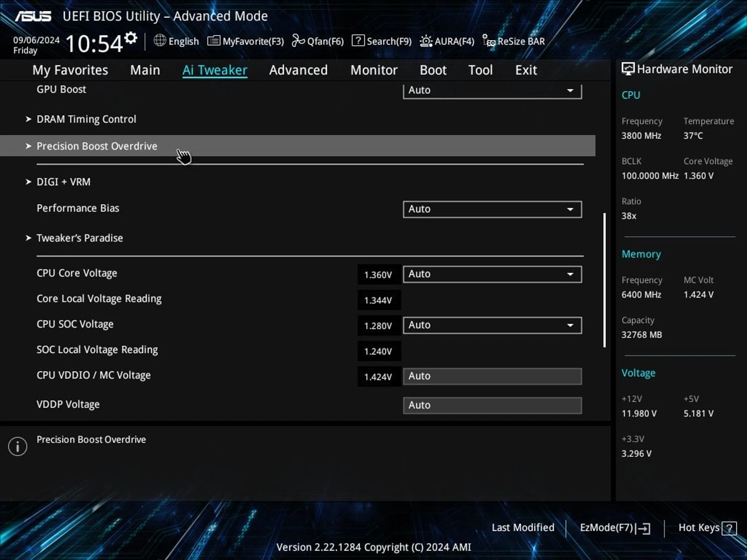The image size is (747, 560).
Task: Click CPU Frequency 3800 MHz reading
Action: [x=641, y=136]
